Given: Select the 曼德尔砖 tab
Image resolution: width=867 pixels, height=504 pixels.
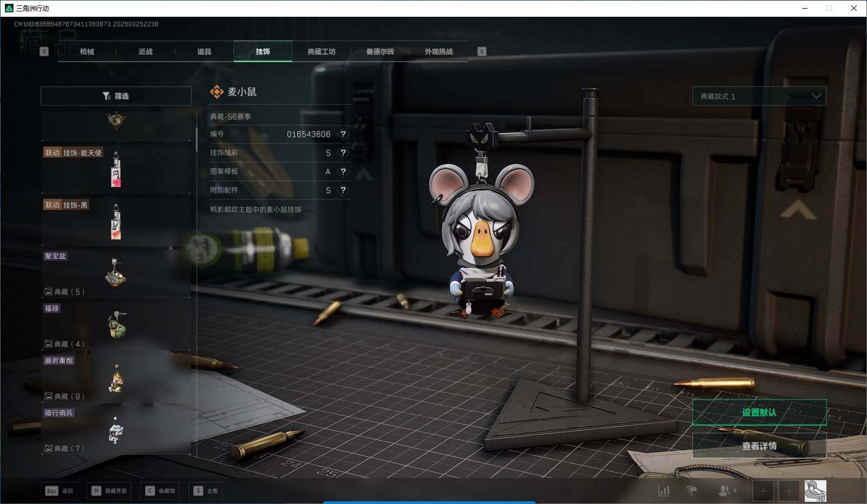Looking at the screenshot, I should (380, 51).
